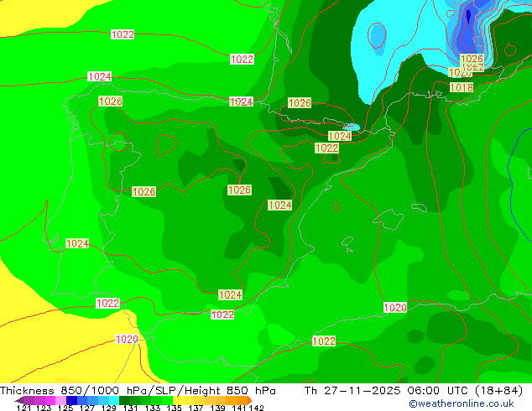Viewport: 532px width, 411px height.
Task: Click the legend value 137
Action: click(x=196, y=408)
